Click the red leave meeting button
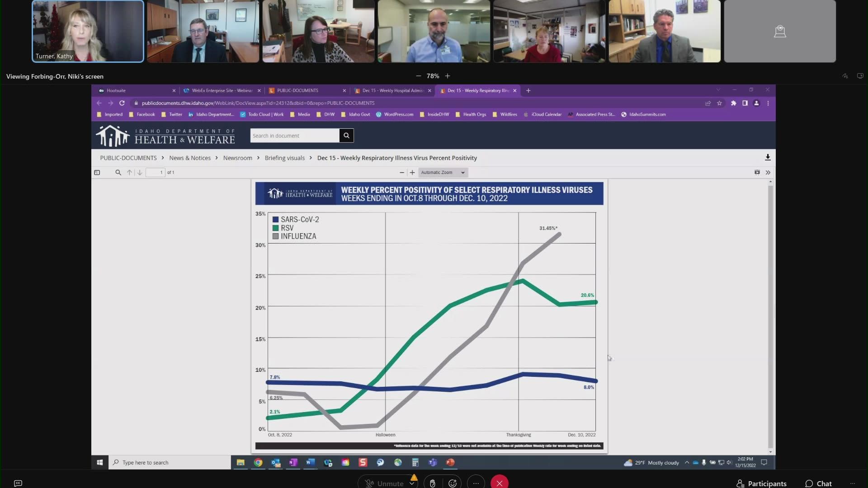Screen dimensions: 868x488 [x=499, y=483]
